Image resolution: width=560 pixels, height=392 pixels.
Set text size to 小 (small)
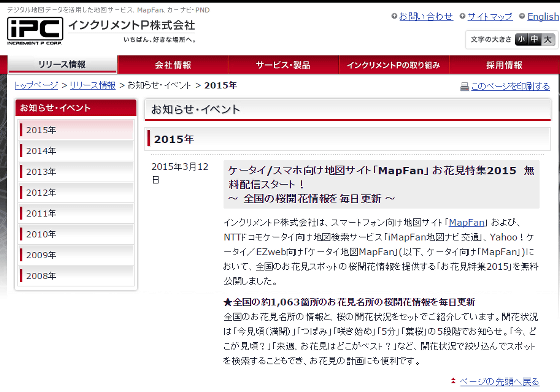pyautogui.click(x=521, y=39)
